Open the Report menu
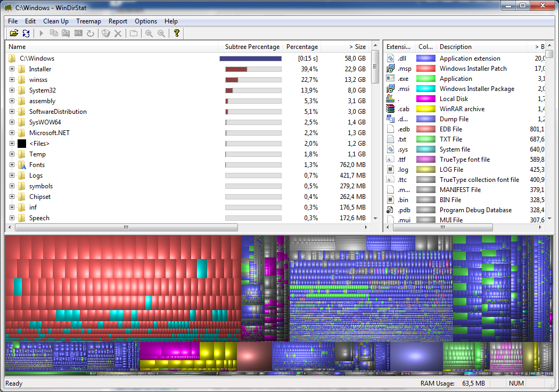 pyautogui.click(x=118, y=21)
